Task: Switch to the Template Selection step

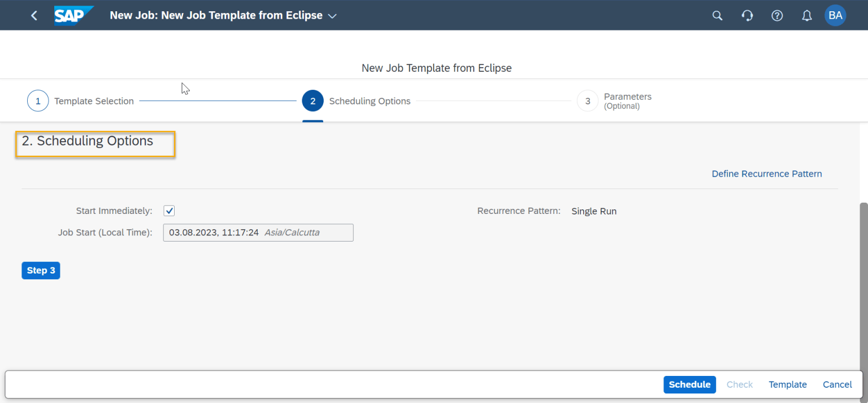Action: (94, 100)
